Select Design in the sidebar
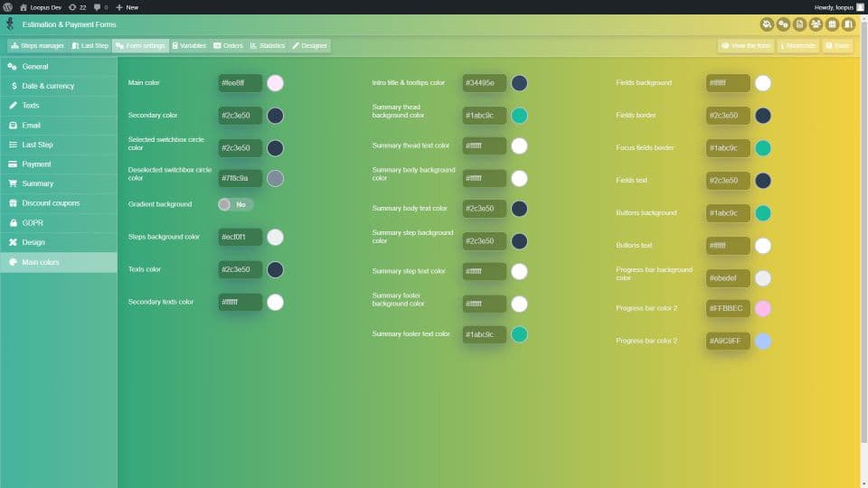Viewport: 868px width, 488px height. (59, 242)
